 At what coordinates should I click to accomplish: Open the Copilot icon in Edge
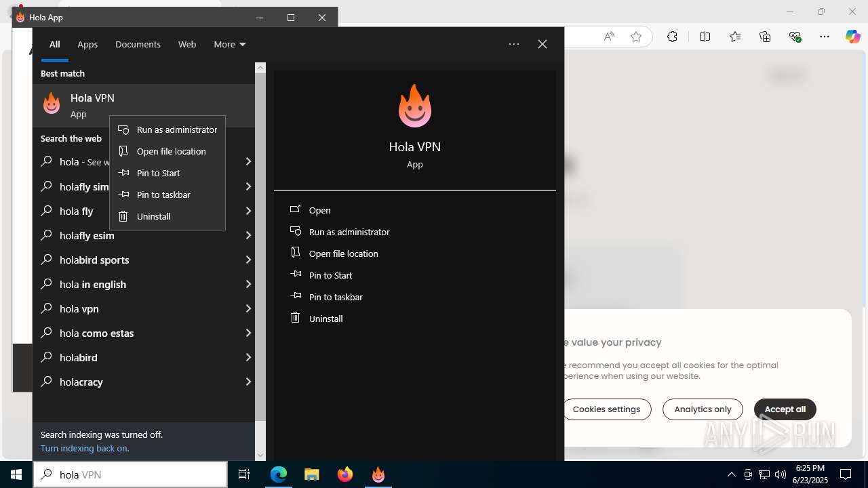click(852, 37)
